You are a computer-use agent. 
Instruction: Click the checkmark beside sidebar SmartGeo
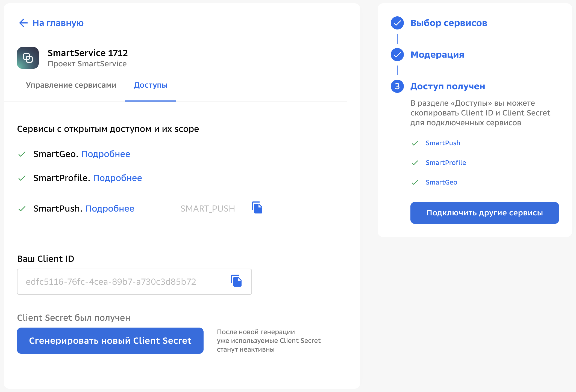point(415,182)
